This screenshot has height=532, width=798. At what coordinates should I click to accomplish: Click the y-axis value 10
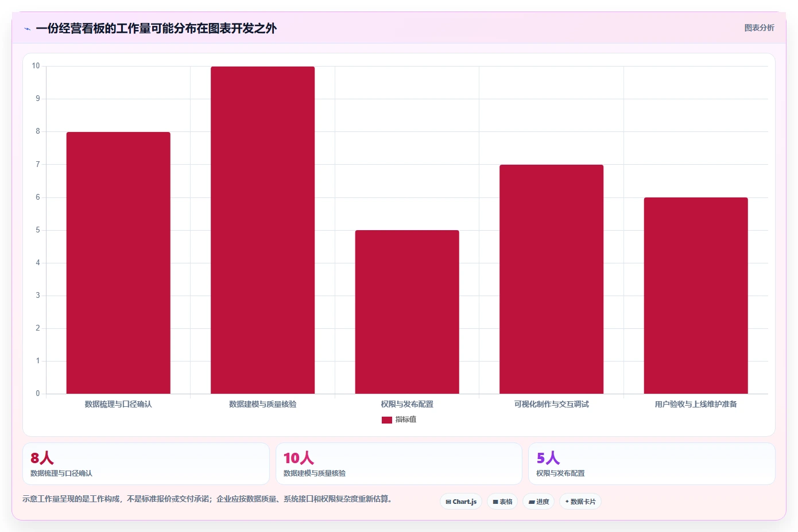(36, 66)
